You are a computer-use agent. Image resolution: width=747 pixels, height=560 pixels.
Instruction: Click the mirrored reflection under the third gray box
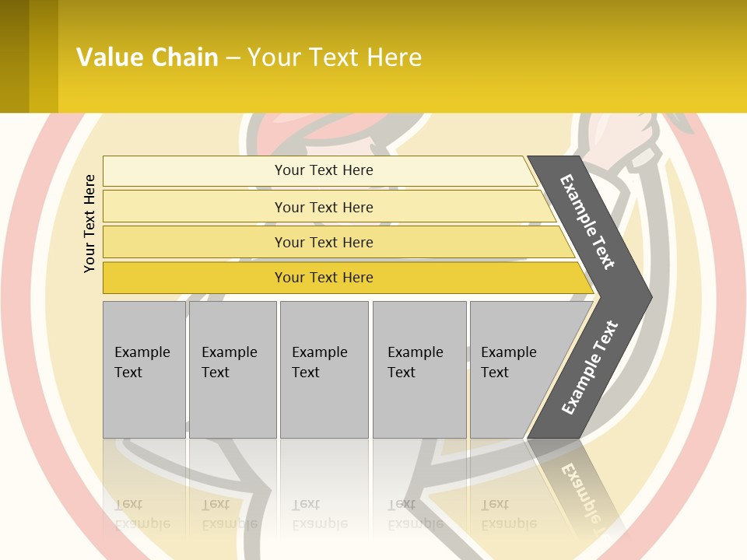[324, 498]
